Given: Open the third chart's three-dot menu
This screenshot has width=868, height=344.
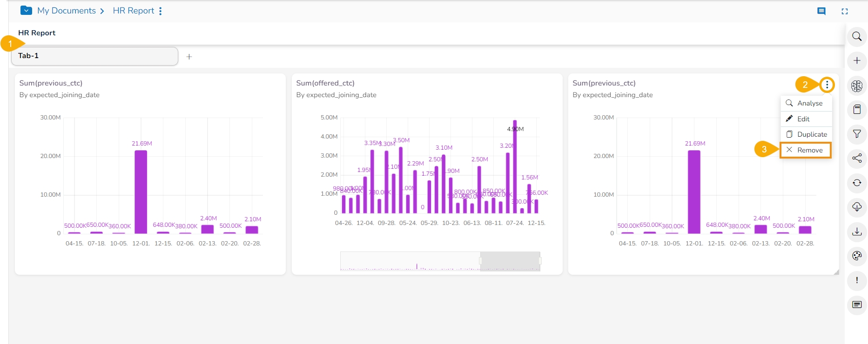Looking at the screenshot, I should coord(827,85).
